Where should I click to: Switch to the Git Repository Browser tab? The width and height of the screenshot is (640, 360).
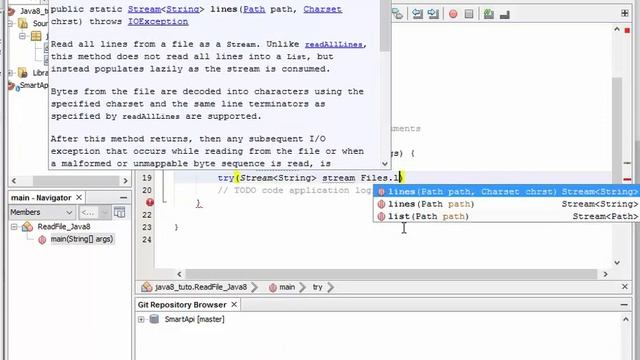[x=182, y=305]
